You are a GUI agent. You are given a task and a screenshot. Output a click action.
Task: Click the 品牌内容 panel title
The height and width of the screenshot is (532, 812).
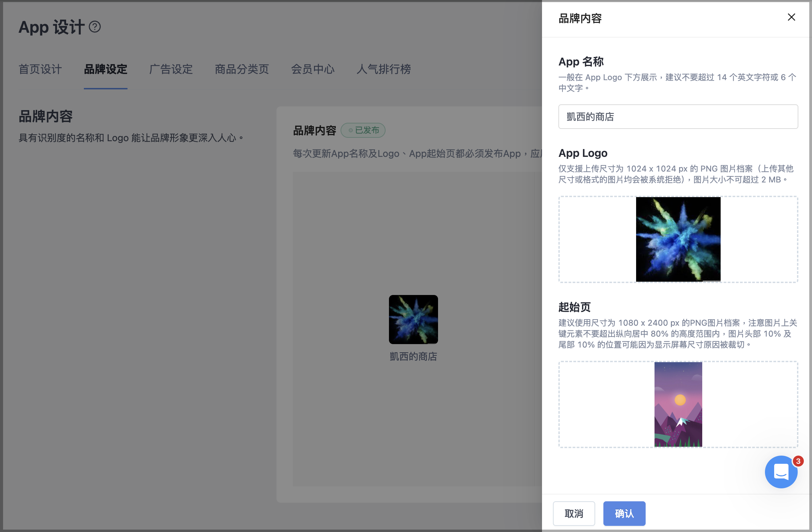580,18
